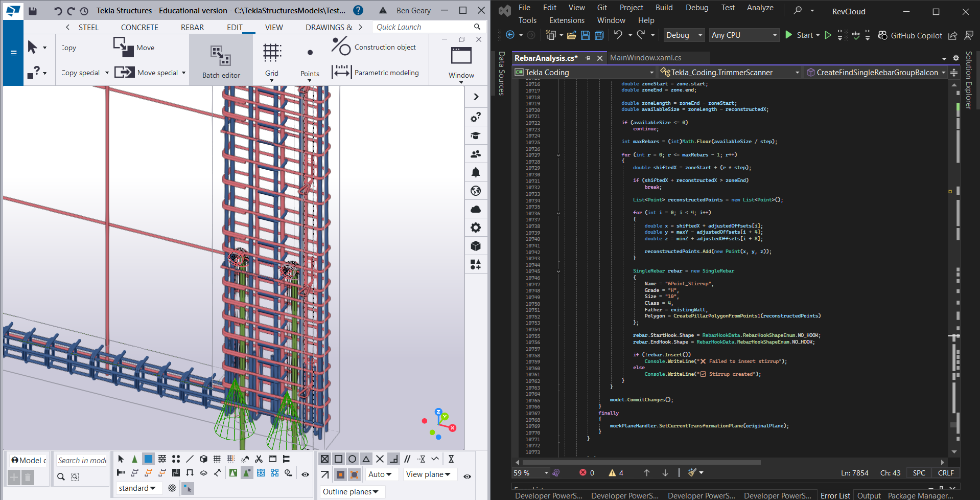Open the graduation cap learning side panel
The height and width of the screenshot is (500, 980).
point(476,135)
